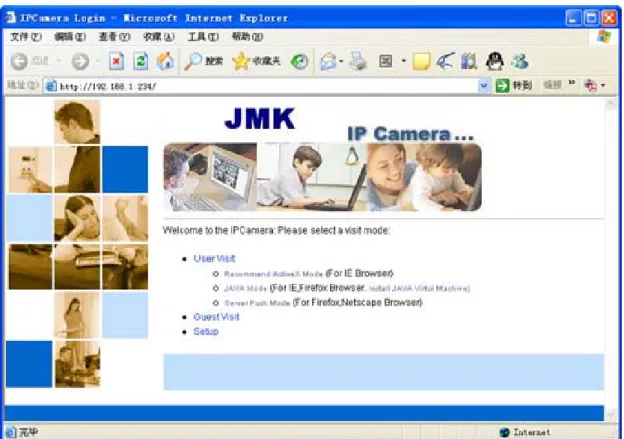Click the Print printer icon
Viewport: 624px width, 439px height.
pyautogui.click(x=358, y=61)
